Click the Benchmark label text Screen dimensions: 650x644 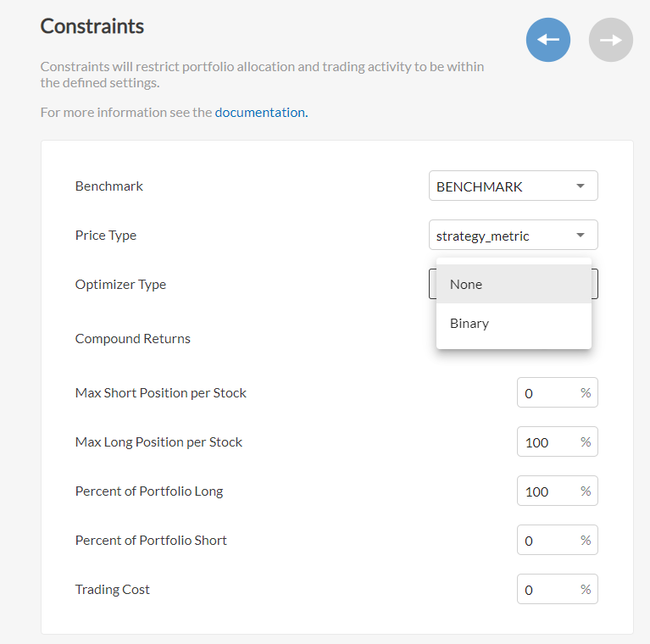coord(109,186)
